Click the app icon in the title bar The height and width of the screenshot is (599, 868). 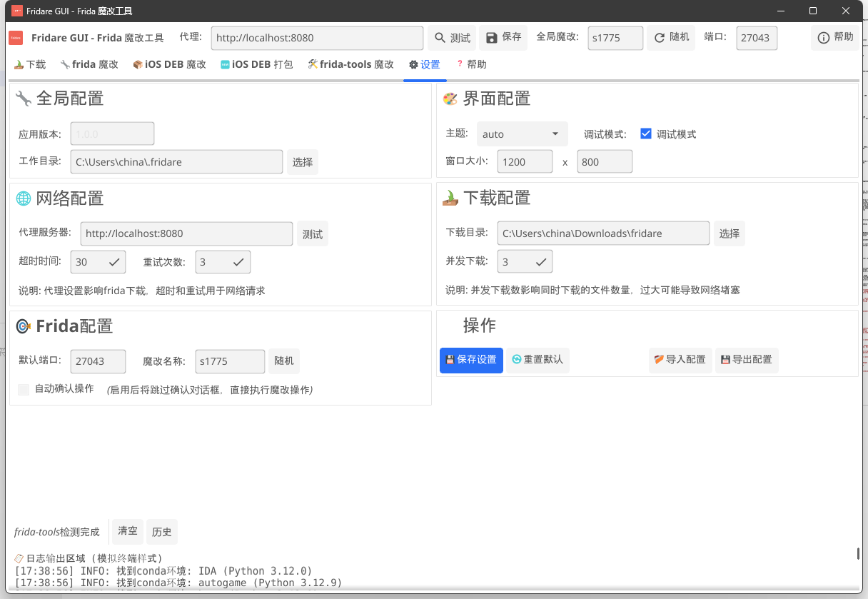point(16,11)
